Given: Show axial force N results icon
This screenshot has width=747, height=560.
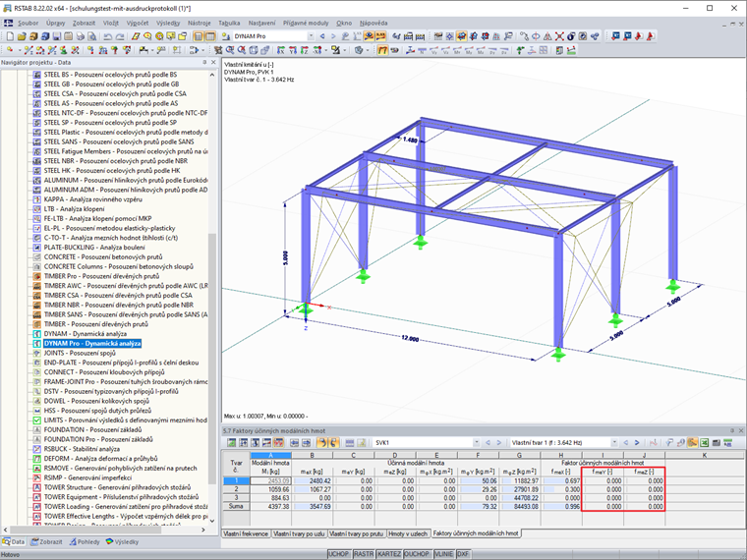Looking at the screenshot, I should pyautogui.click(x=422, y=50).
